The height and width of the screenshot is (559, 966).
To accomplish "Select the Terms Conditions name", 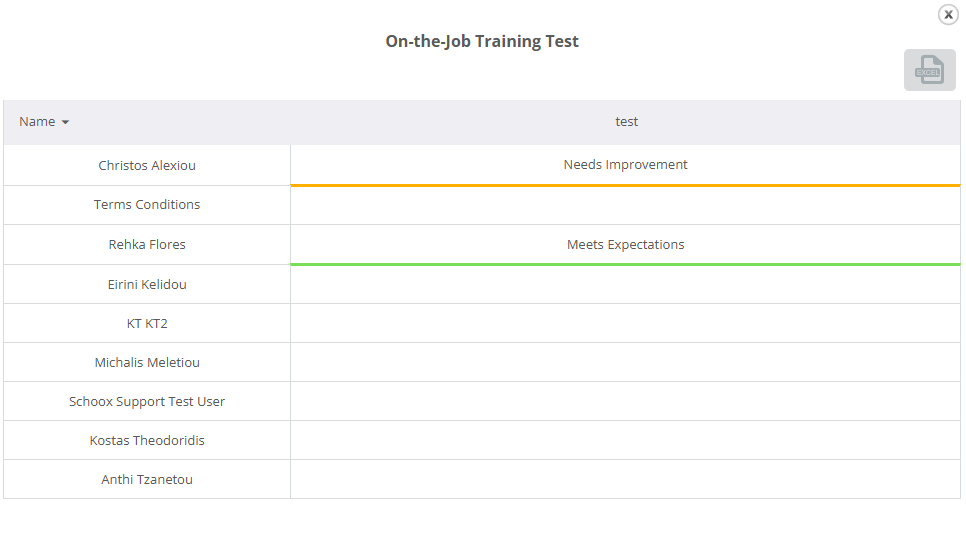I will point(147,205).
